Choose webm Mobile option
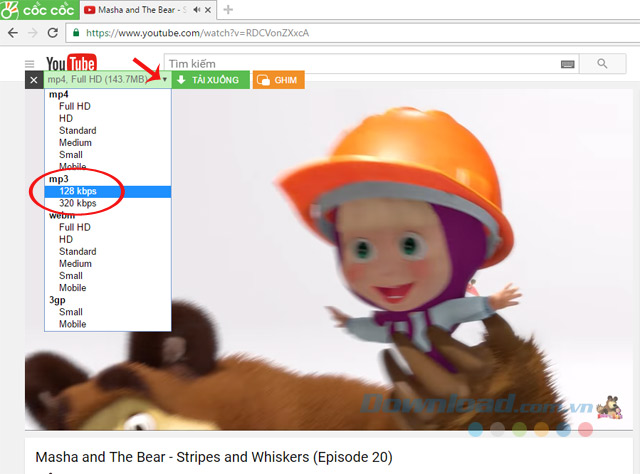This screenshot has height=474, width=640. (x=108, y=288)
